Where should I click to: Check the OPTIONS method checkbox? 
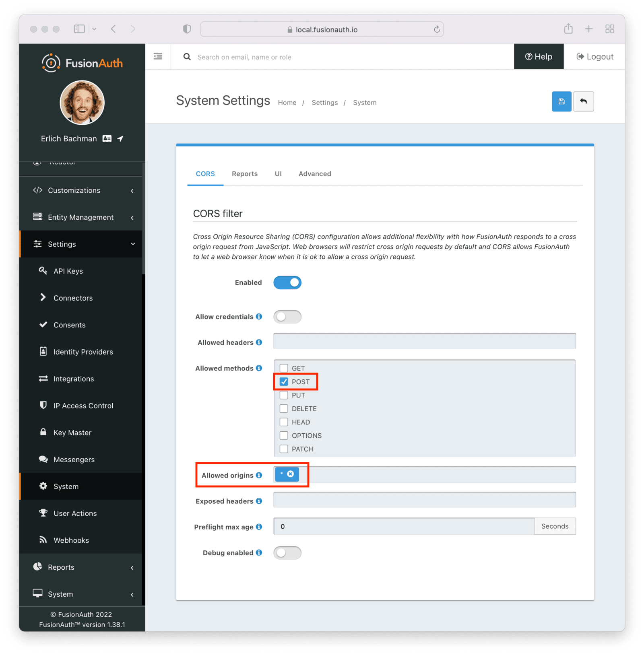[x=284, y=435]
